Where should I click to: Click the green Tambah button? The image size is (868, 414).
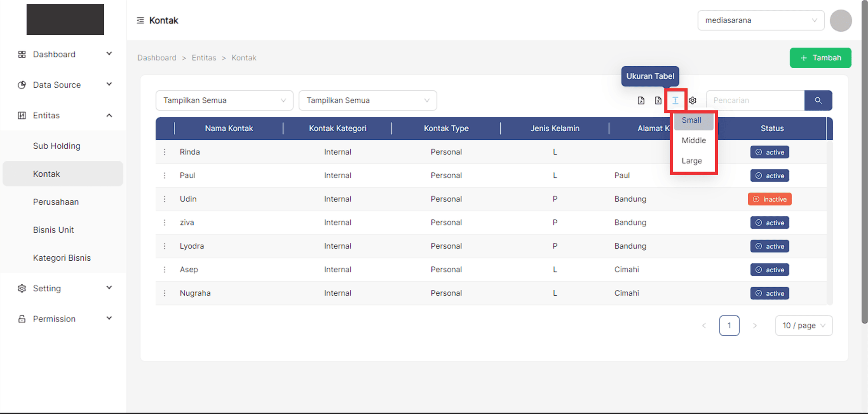820,58
